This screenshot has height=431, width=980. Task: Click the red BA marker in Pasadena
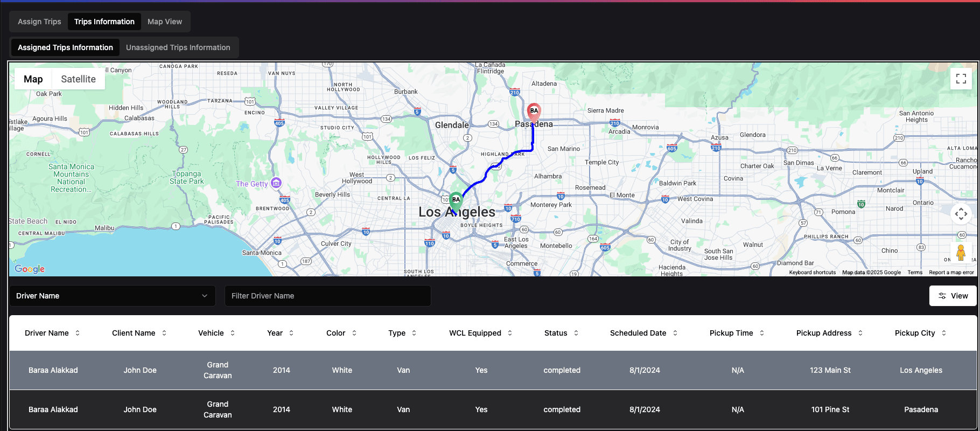(534, 112)
